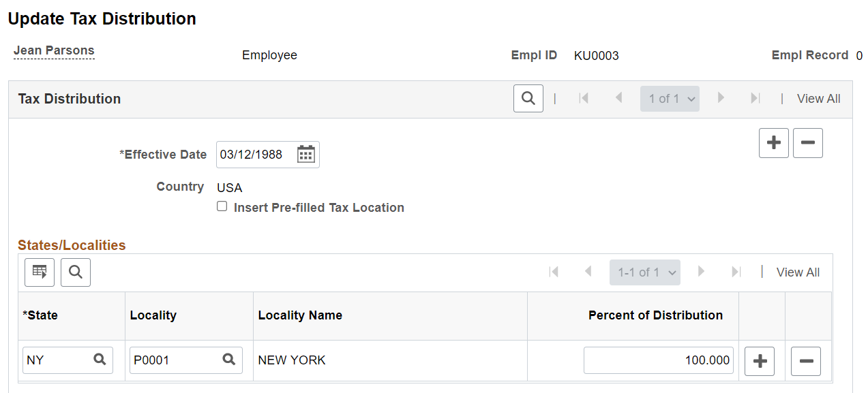The height and width of the screenshot is (393, 868).
Task: Open the Effective Date calendar picker
Action: (x=307, y=154)
